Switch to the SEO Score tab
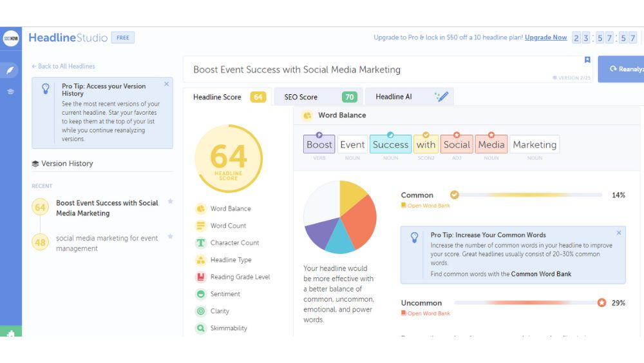Image resolution: width=644 pixels, height=363 pixels. [x=318, y=97]
